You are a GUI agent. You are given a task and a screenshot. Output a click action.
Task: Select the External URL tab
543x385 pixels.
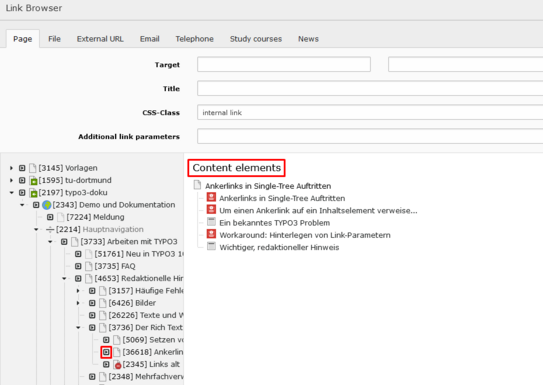100,39
